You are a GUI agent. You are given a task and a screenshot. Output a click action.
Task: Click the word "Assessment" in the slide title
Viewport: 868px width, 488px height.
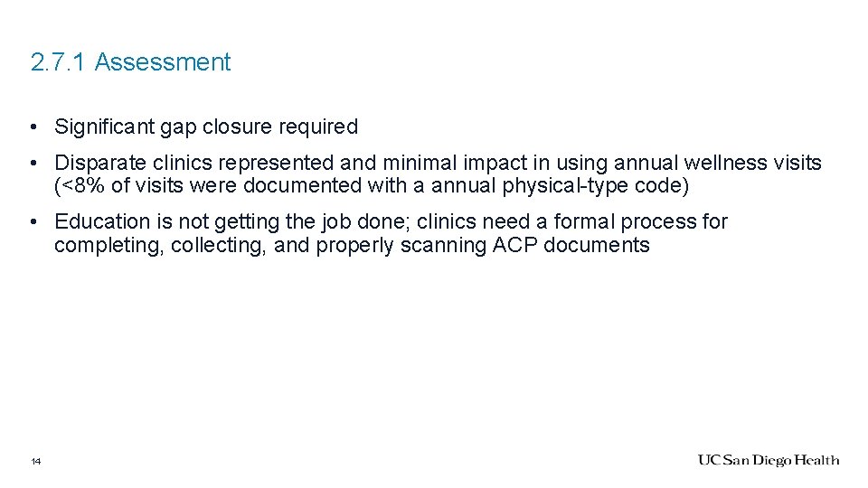(x=163, y=62)
